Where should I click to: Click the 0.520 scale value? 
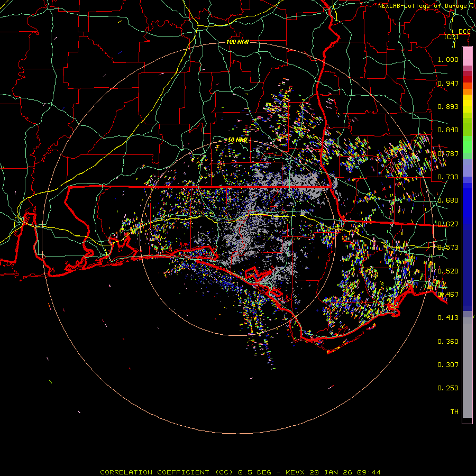tap(448, 271)
